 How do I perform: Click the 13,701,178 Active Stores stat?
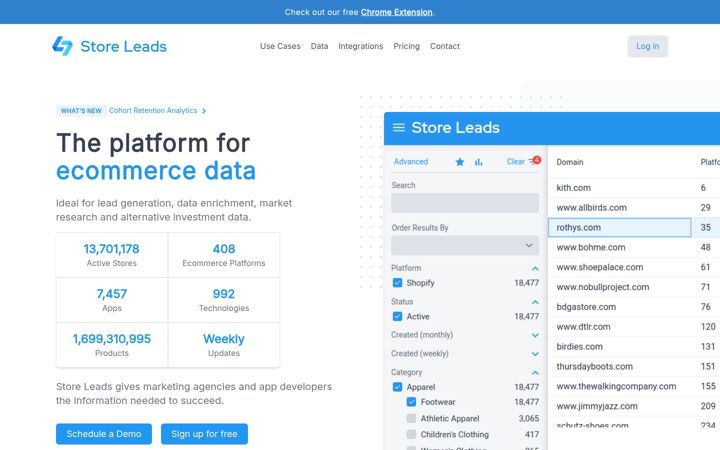(112, 255)
